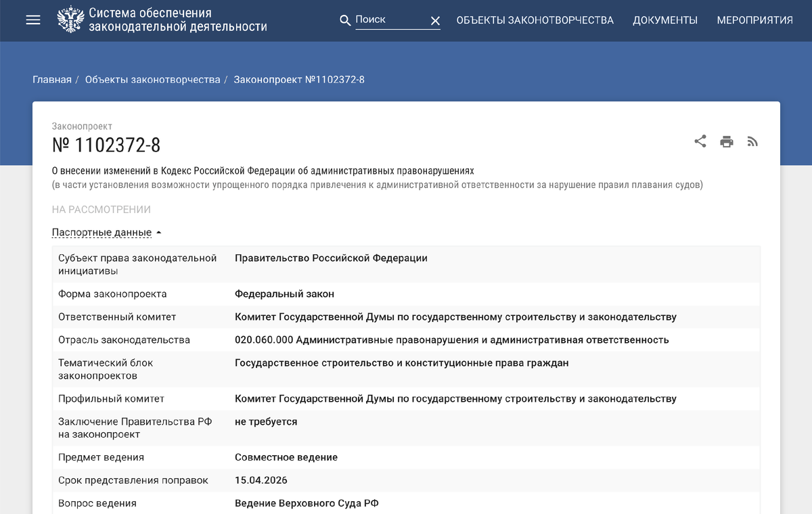Viewport: 812px width, 514px height.
Task: Click the Законопроект №1102372-8 breadcrumb
Action: (299, 80)
